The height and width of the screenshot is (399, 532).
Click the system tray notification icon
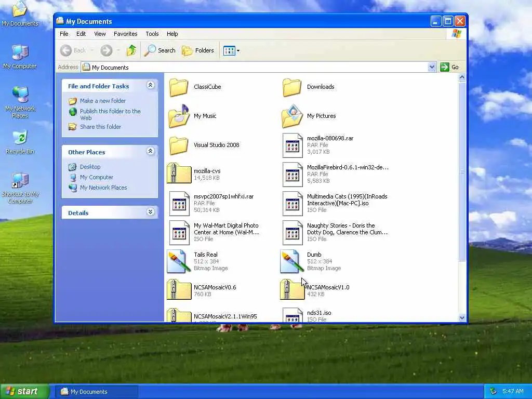(494, 392)
